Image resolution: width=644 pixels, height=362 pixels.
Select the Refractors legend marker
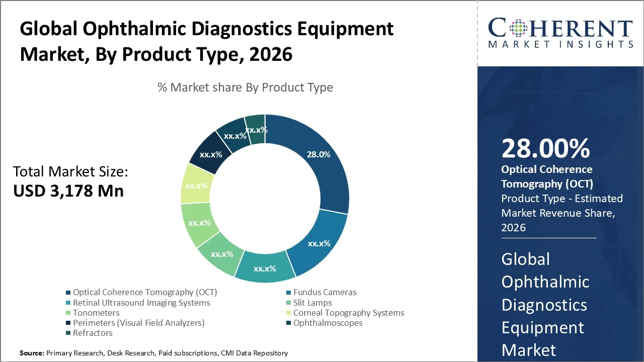[x=69, y=332]
